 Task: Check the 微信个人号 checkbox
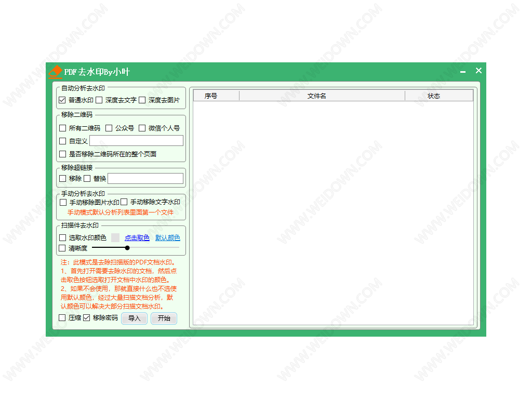pyautogui.click(x=142, y=128)
